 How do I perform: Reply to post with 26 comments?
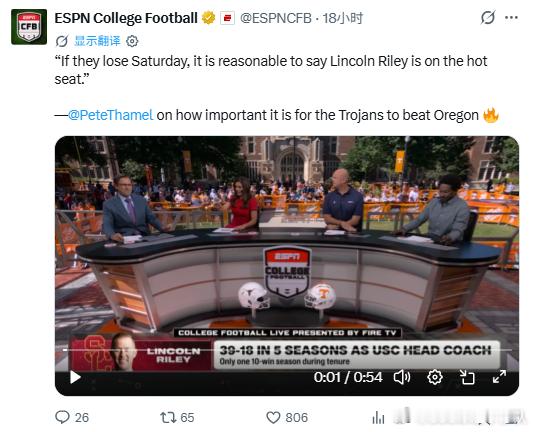tap(72, 417)
